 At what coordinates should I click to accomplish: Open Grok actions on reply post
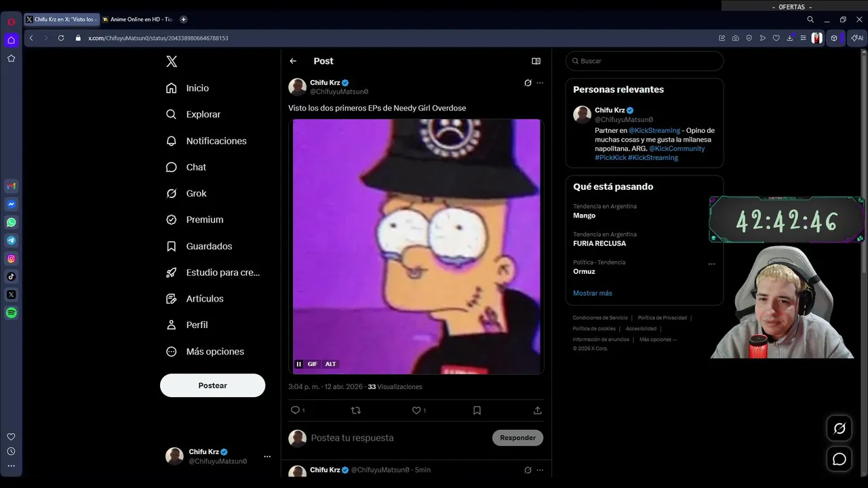click(528, 470)
